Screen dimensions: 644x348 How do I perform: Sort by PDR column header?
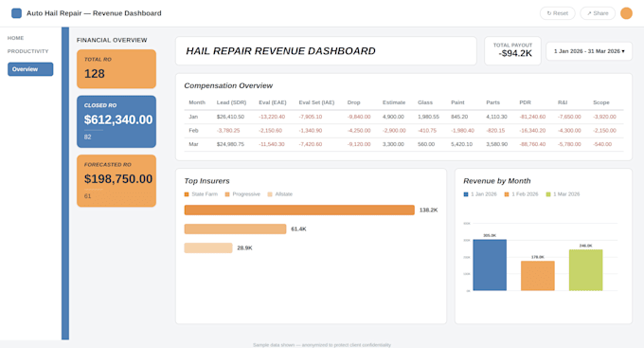pos(525,102)
